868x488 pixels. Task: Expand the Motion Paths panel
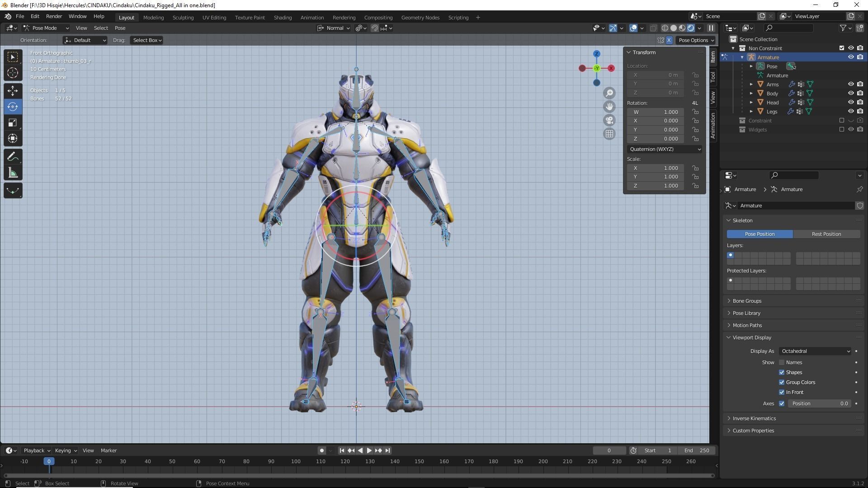pyautogui.click(x=747, y=325)
